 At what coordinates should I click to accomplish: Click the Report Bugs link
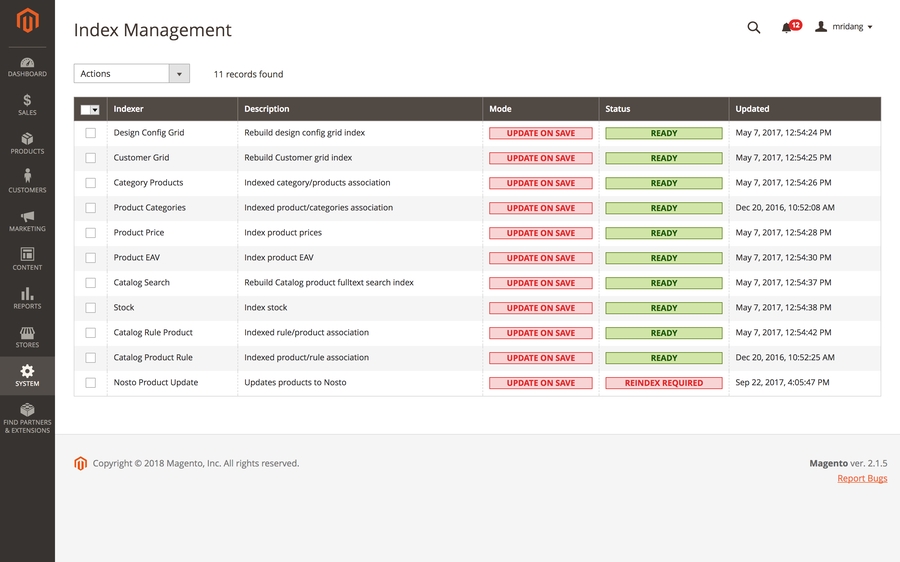click(x=862, y=479)
